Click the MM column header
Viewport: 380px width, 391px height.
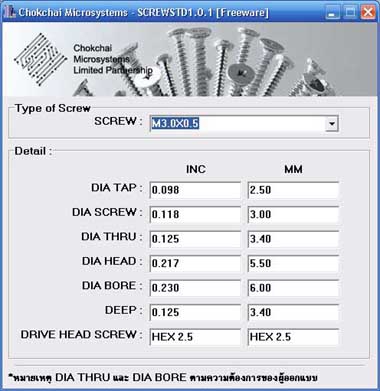[x=293, y=169]
